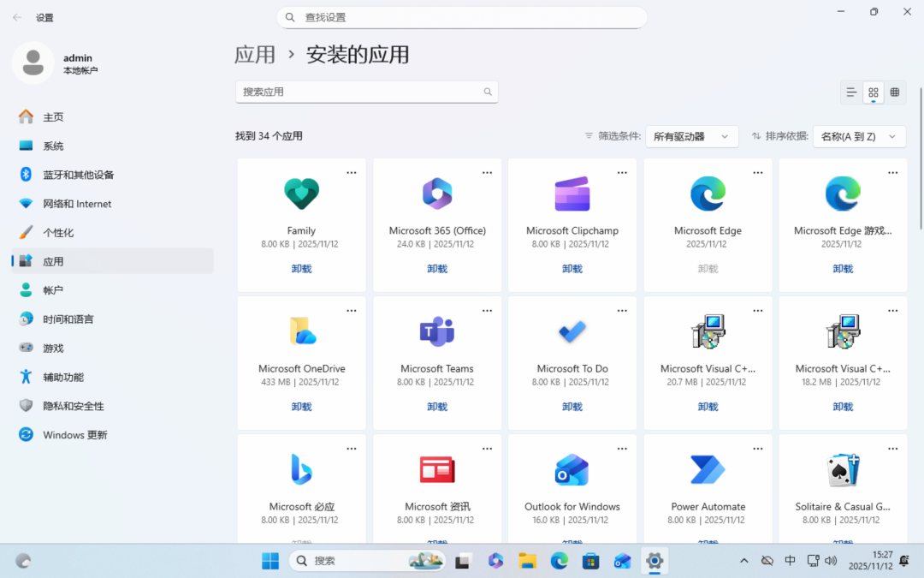Launch Microsoft Edge from the taskbar
Screen dimensions: 924x578
pyautogui.click(x=560, y=561)
